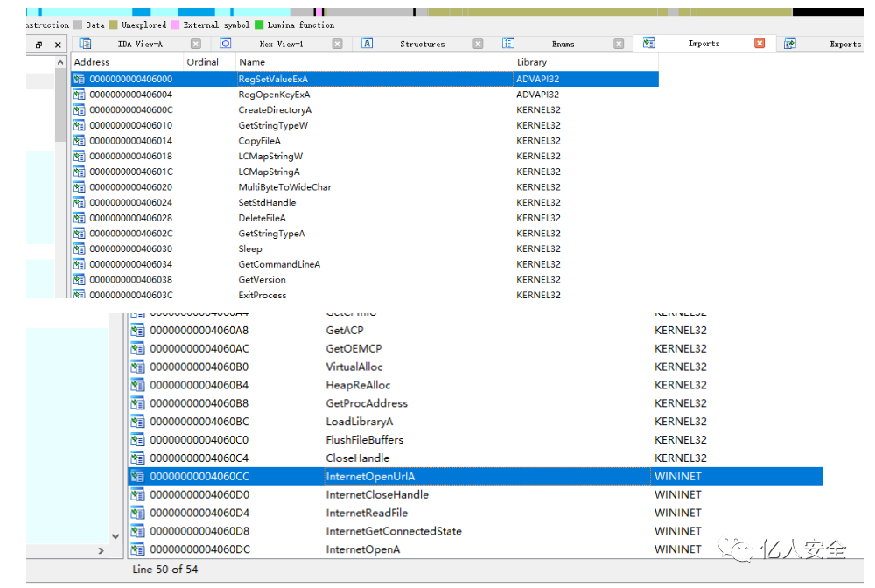Click the import icon of LoadLibraryA row
Viewport: 875px width, 588px height.
[x=137, y=422]
